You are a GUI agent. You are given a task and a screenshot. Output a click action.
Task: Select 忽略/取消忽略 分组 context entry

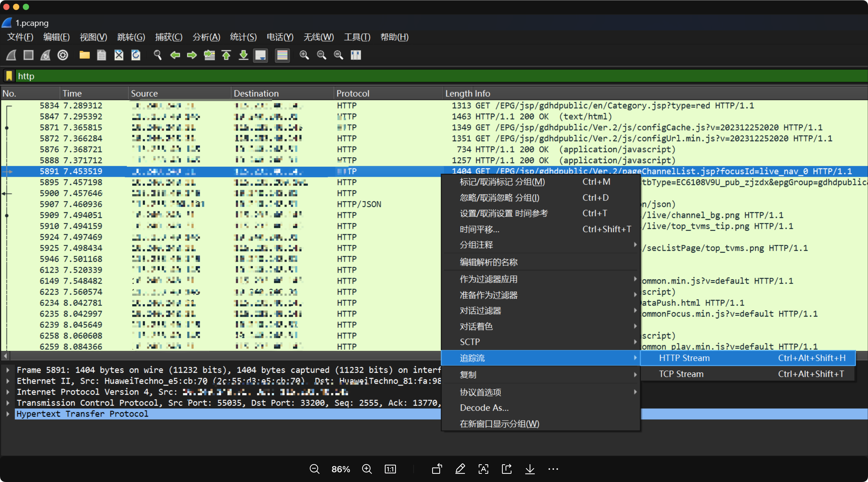[x=541, y=198]
